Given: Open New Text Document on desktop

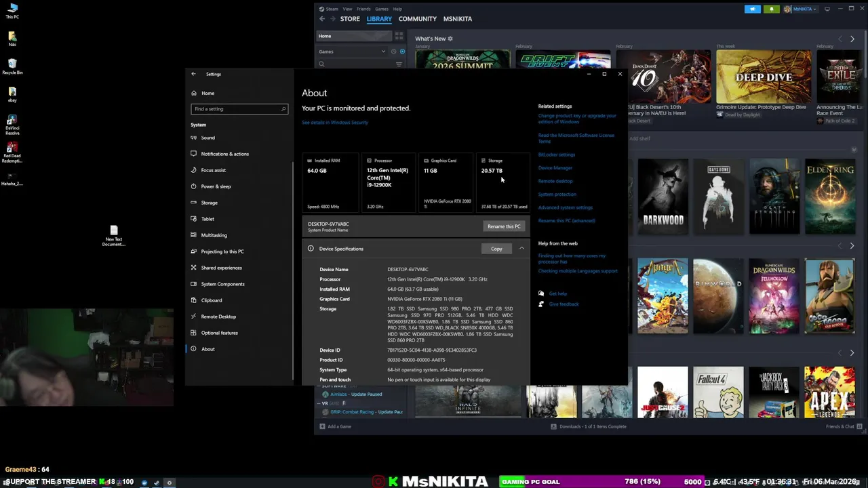Looking at the screenshot, I should pyautogui.click(x=113, y=236).
